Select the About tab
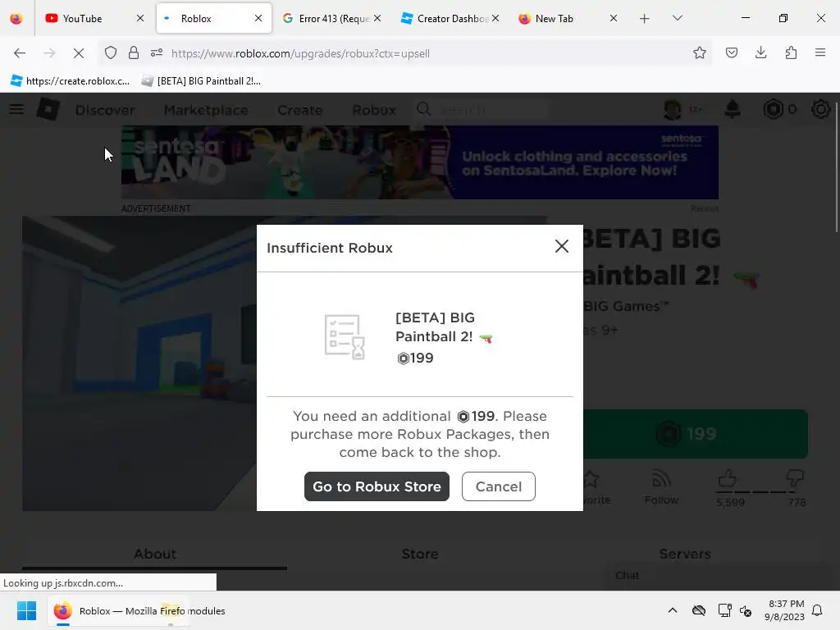 tap(155, 554)
